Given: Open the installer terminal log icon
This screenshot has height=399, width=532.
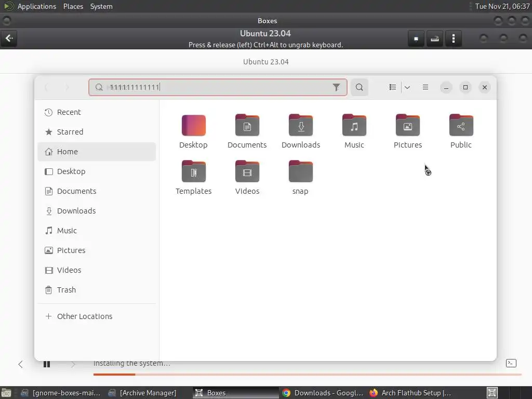Looking at the screenshot, I should (511, 363).
